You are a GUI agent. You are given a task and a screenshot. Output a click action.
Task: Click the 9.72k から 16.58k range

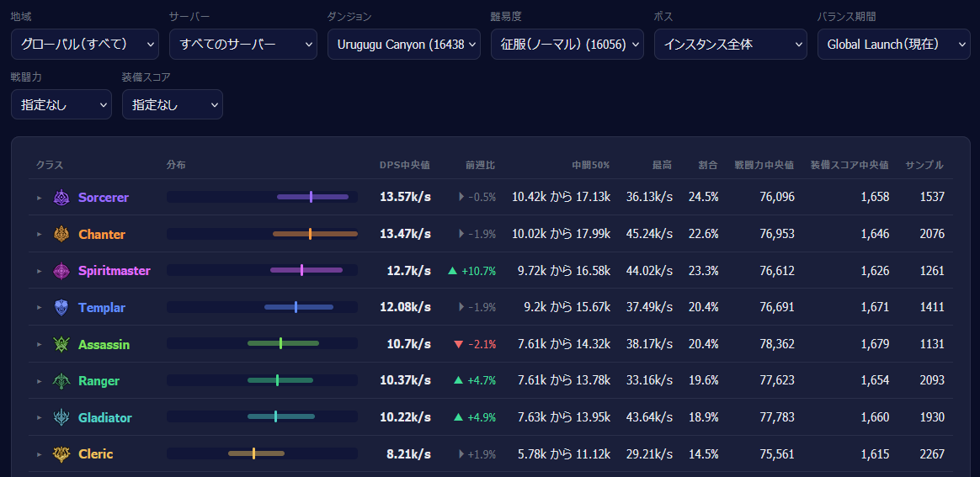pos(564,271)
